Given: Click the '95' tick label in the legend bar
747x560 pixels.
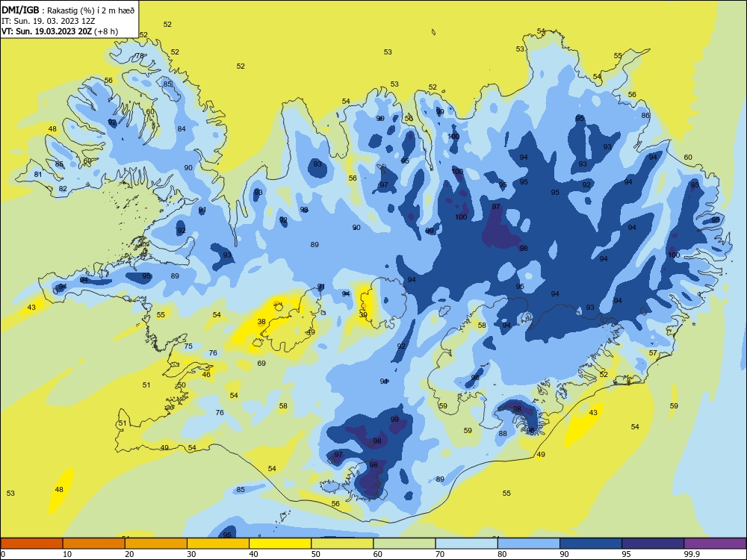Looking at the screenshot, I should [626, 554].
